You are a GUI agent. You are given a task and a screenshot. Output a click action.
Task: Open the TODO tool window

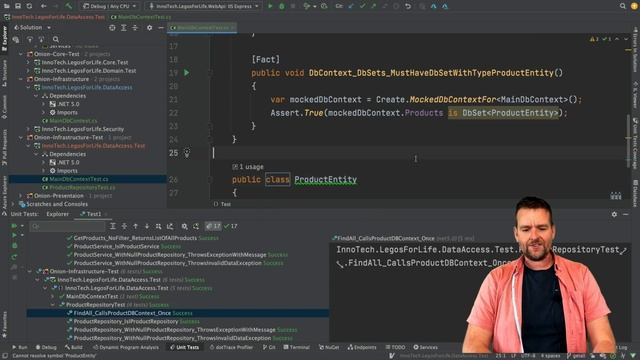395,347
